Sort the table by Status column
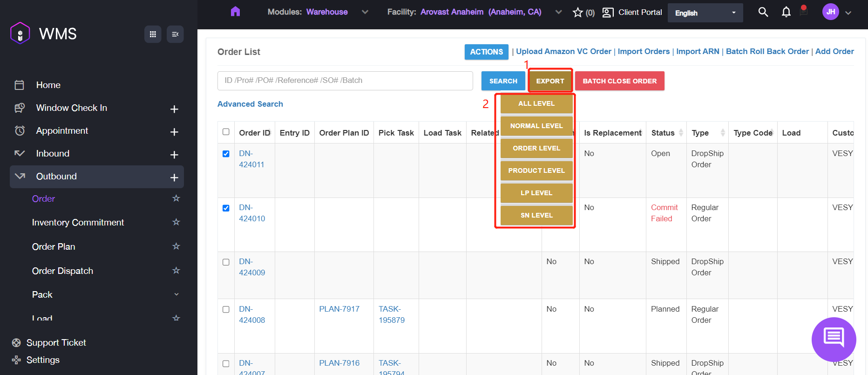This screenshot has height=375, width=868. click(681, 133)
